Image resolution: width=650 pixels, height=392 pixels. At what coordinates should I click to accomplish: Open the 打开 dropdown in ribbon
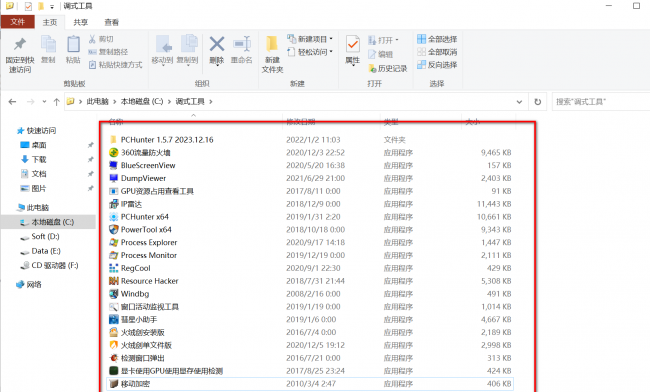click(x=383, y=40)
